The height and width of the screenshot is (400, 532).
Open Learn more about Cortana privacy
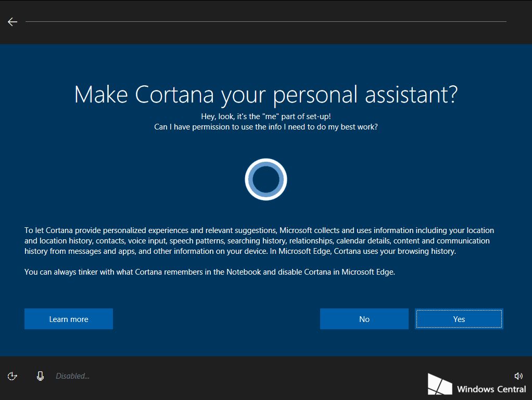(68, 319)
